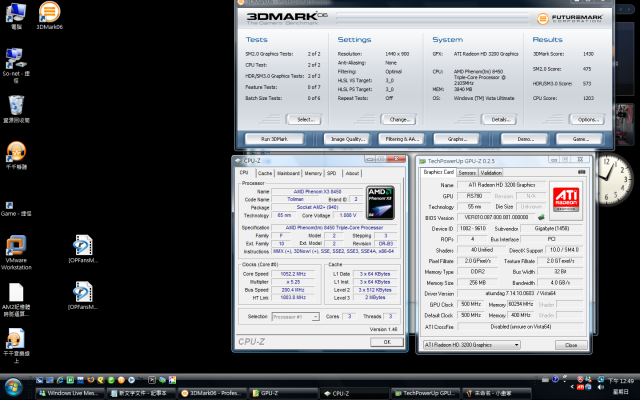
Task: Click the red security shield tray icon
Action: (580, 379)
